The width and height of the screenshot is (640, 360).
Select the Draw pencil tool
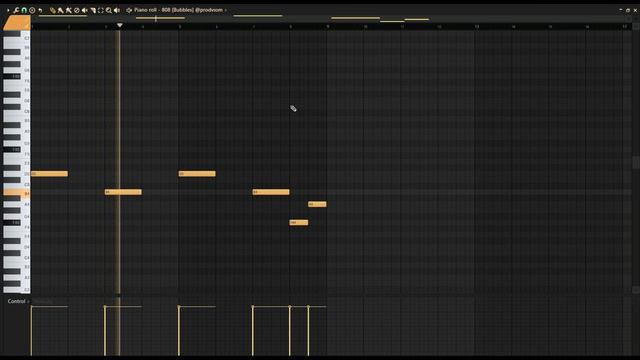[x=53, y=10]
